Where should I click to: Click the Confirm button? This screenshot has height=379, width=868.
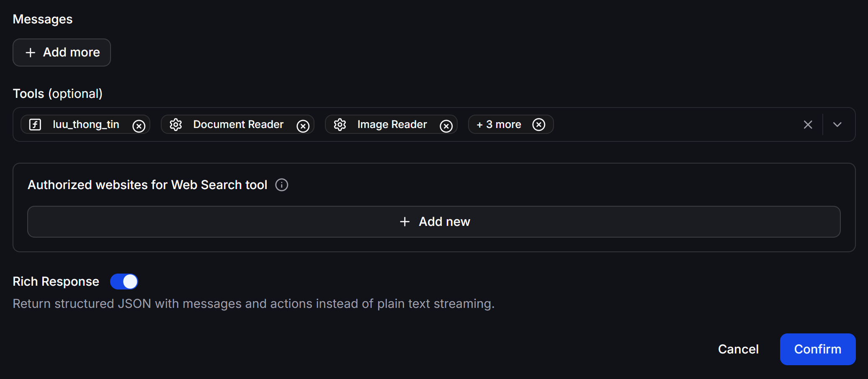click(818, 349)
